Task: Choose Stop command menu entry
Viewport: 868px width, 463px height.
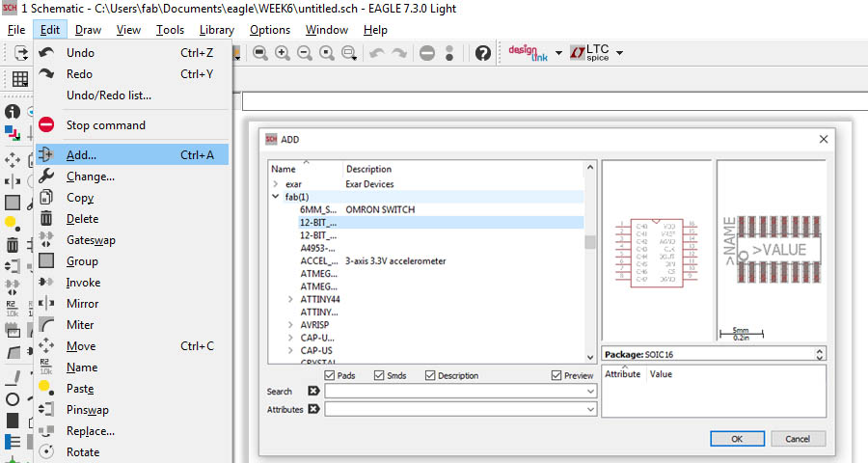Action: (132, 125)
